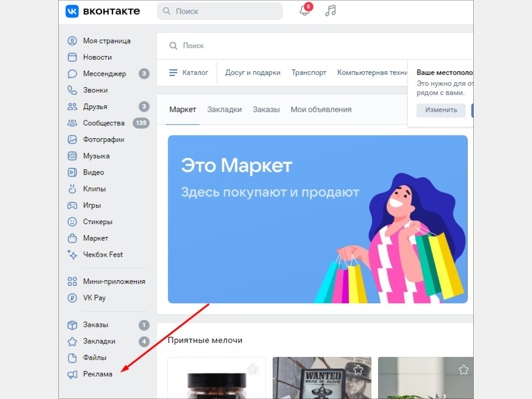The image size is (532, 399).
Task: Bookmark the first product with its star
Action: click(x=253, y=369)
